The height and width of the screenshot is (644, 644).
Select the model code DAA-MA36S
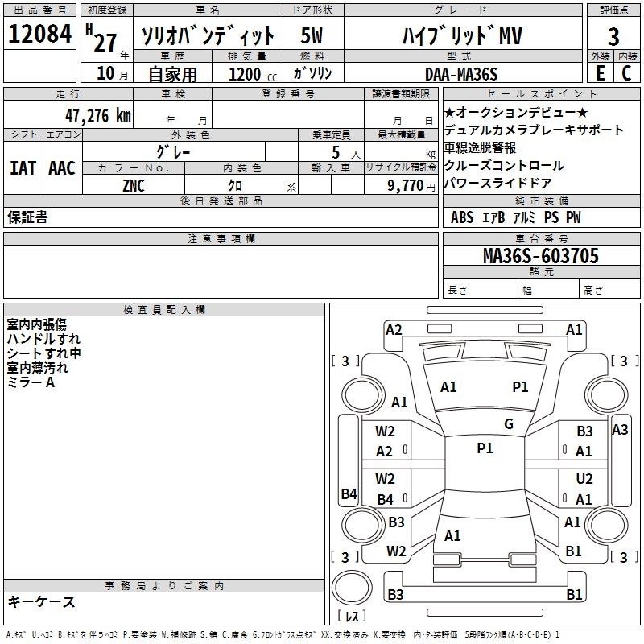[x=461, y=74]
